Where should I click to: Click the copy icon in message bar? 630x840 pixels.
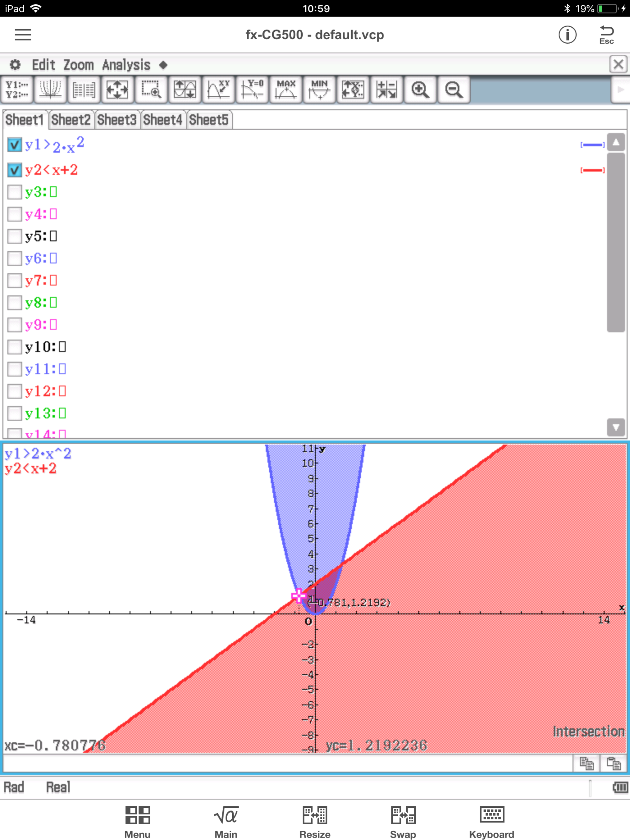(586, 763)
